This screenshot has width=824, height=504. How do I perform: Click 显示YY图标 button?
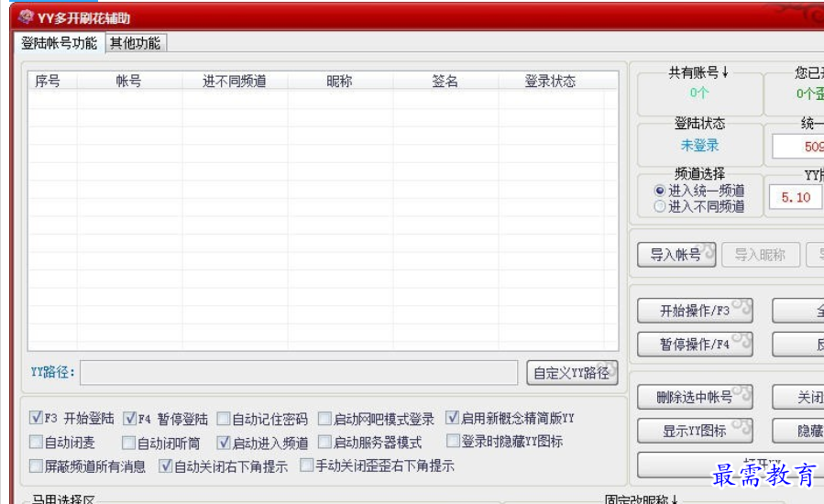pyautogui.click(x=695, y=431)
